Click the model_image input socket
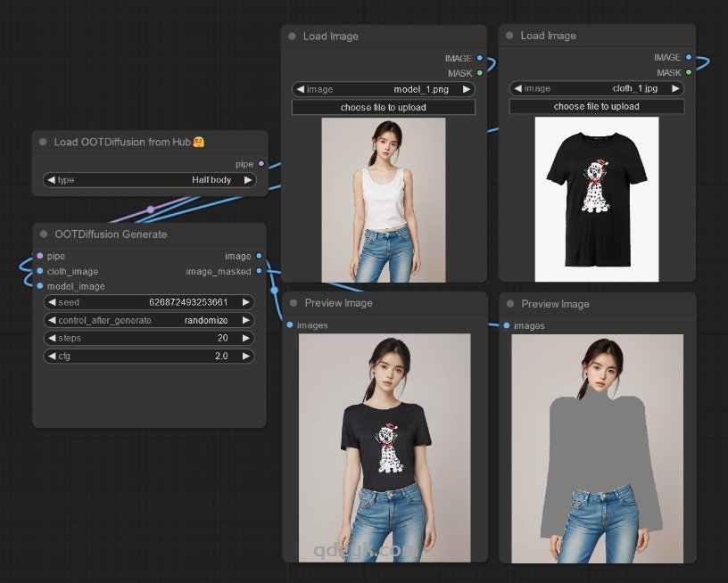The height and width of the screenshot is (583, 728). [39, 286]
